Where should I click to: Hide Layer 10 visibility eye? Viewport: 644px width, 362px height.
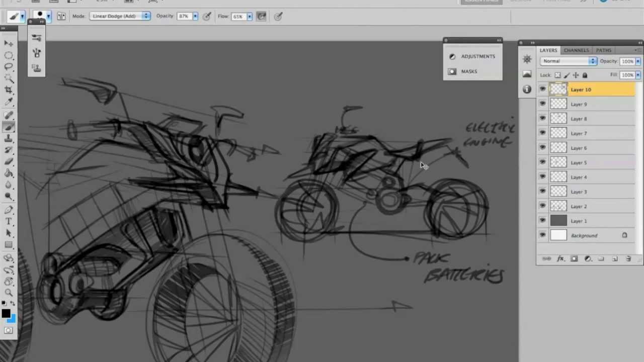pyautogui.click(x=542, y=89)
